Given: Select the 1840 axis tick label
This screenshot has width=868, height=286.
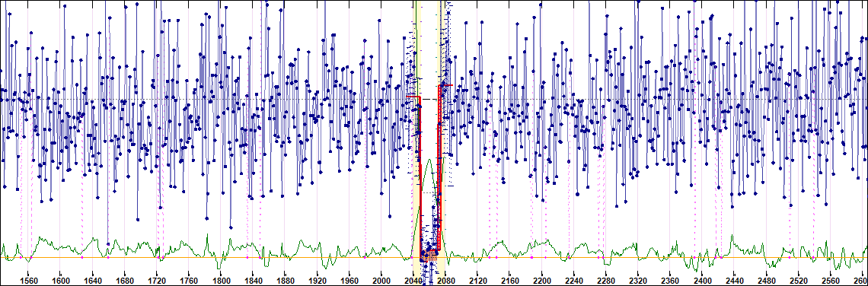Looking at the screenshot, I should click(253, 280).
